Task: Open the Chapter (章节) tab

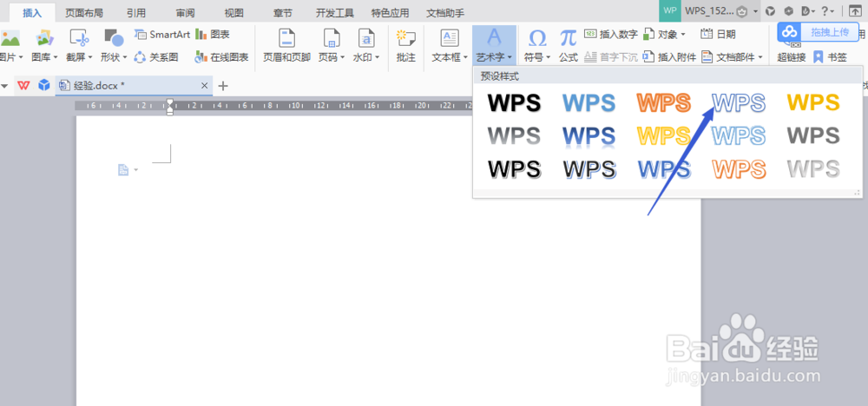Action: pos(283,13)
